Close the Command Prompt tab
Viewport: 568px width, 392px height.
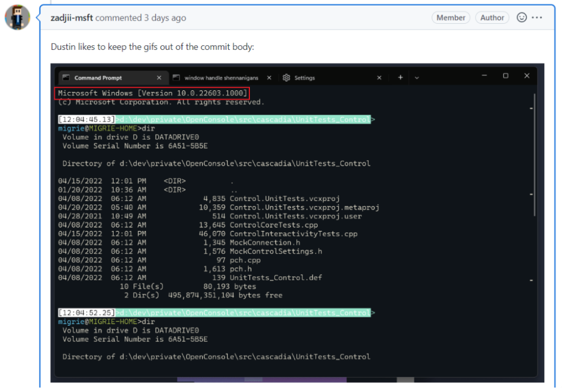159,78
